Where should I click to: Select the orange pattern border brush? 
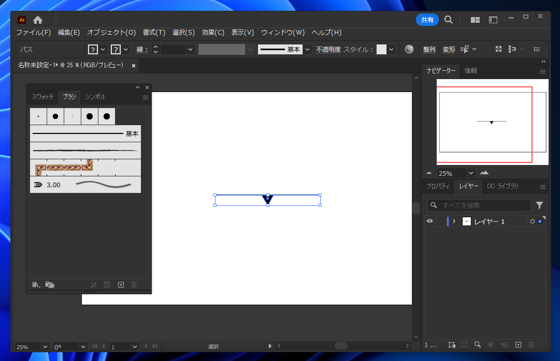pos(85,168)
